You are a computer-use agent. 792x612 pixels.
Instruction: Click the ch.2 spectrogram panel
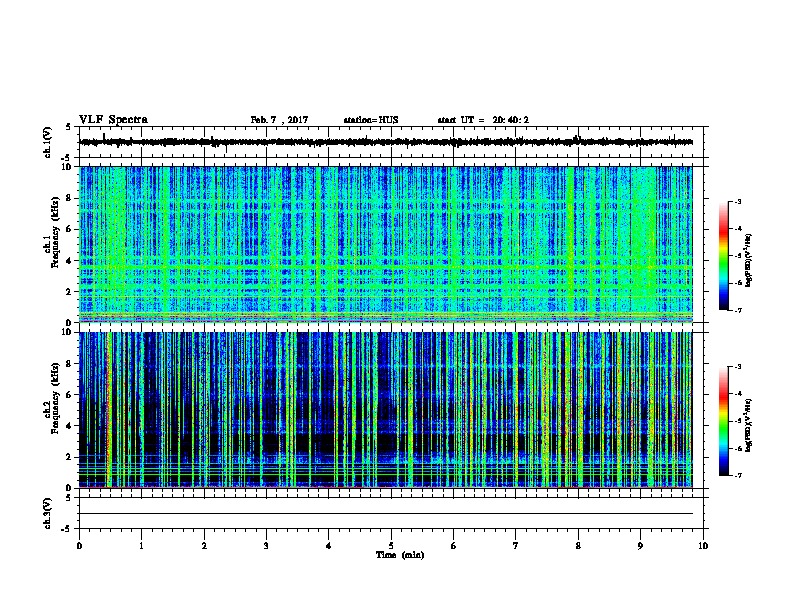(x=386, y=410)
